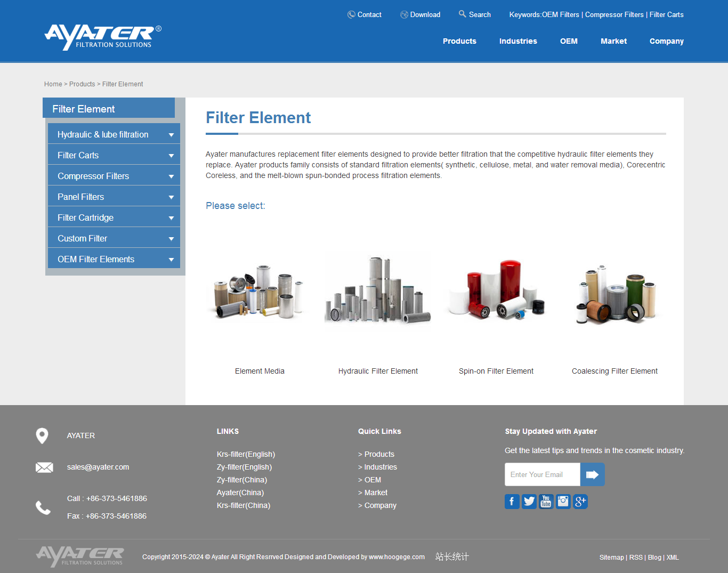
Task: Click the Contact link text
Action: coord(369,14)
